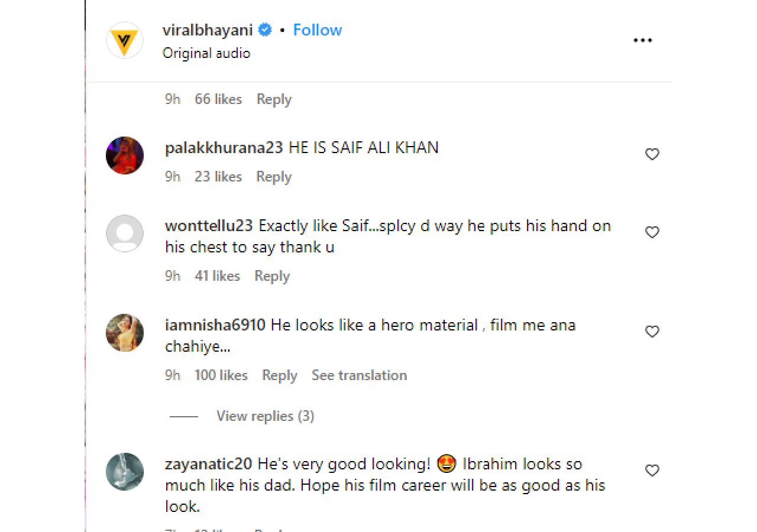Open palakkhurana23's profile picture
This screenshot has height=532, width=757.
coord(124,155)
